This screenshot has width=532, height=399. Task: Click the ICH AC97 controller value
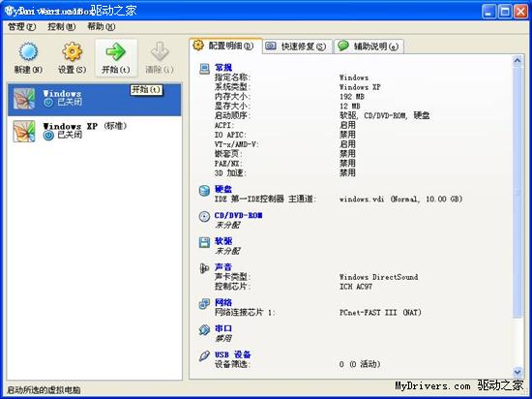(356, 287)
